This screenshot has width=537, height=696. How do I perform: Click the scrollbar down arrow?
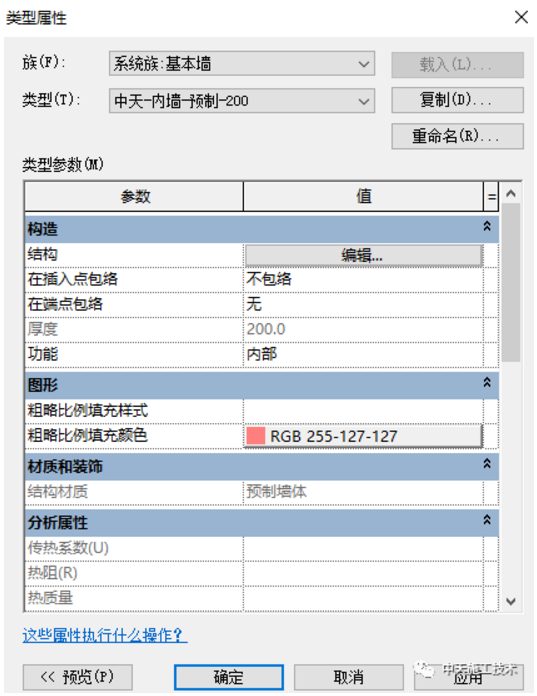[x=511, y=601]
